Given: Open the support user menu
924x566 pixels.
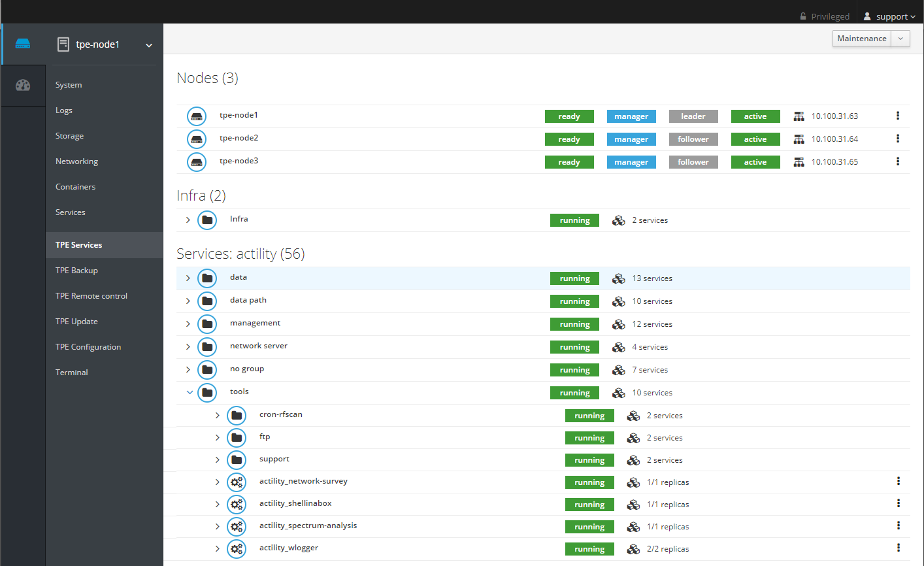Looking at the screenshot, I should click(889, 16).
